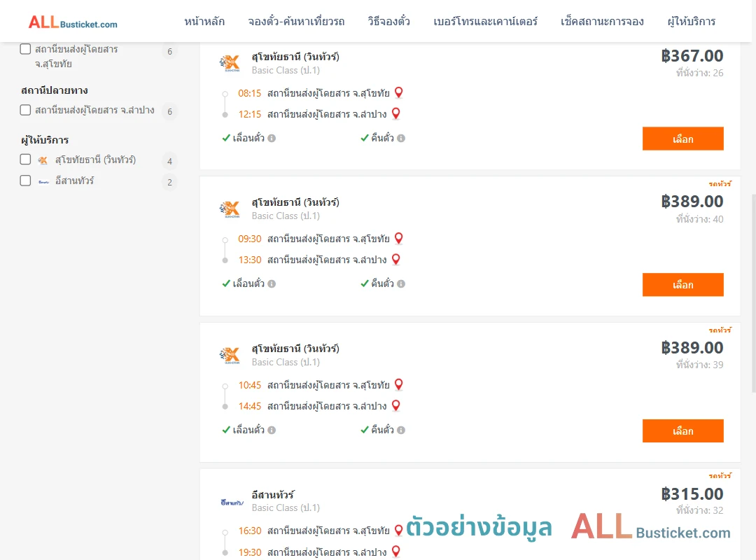Open จองตั๋ว-ค้นหาเที่ยวรถ menu

coord(296,22)
